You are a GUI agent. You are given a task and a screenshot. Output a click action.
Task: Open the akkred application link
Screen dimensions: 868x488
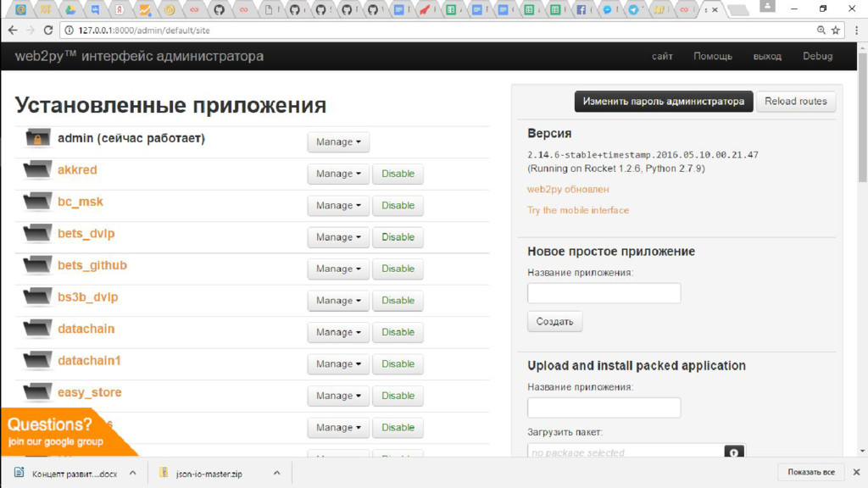(x=77, y=169)
